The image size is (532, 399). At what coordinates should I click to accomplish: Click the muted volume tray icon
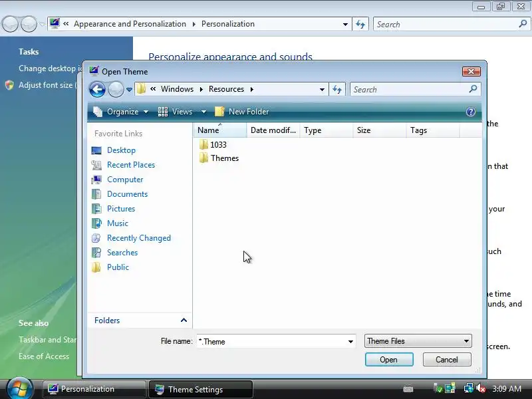click(x=481, y=388)
